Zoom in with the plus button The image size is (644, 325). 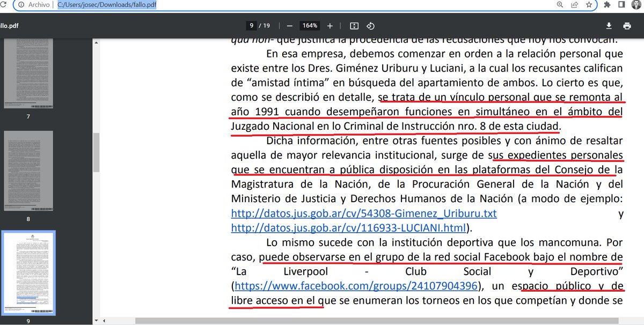click(330, 26)
